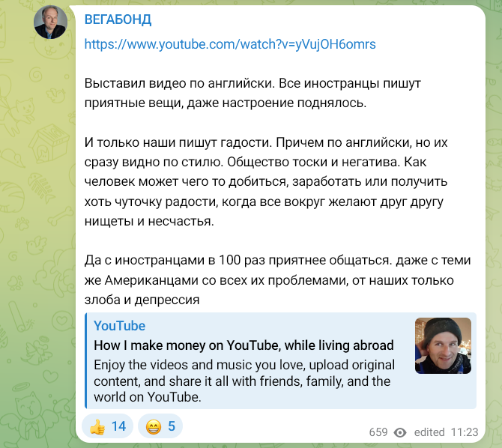This screenshot has width=502, height=448.
Task: Open the 'How I make money on YouTube' preview title
Action: [244, 345]
